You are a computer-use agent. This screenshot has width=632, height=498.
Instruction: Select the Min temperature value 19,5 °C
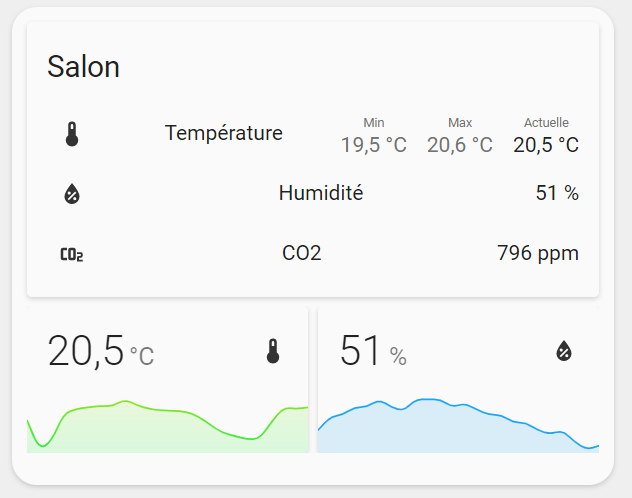click(x=374, y=145)
